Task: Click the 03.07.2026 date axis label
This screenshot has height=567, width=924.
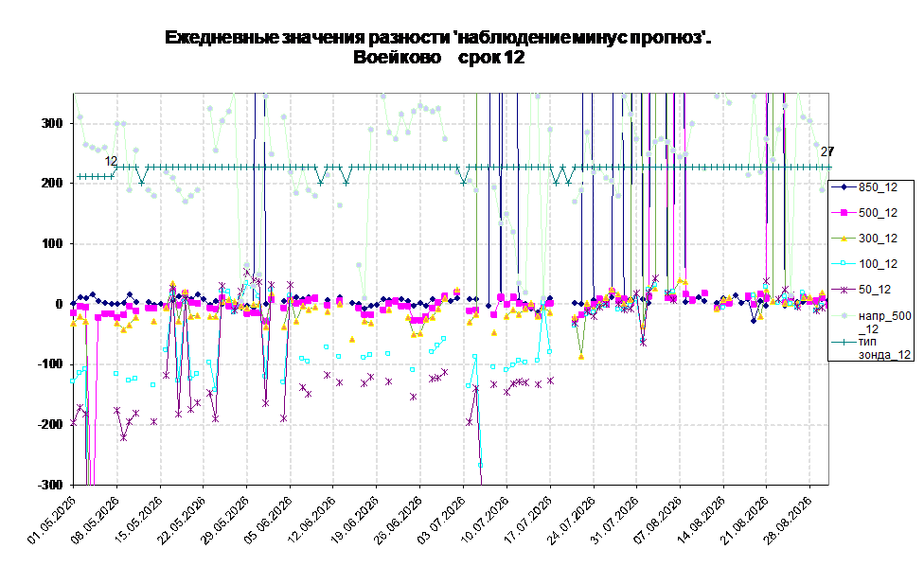Action: pos(442,520)
